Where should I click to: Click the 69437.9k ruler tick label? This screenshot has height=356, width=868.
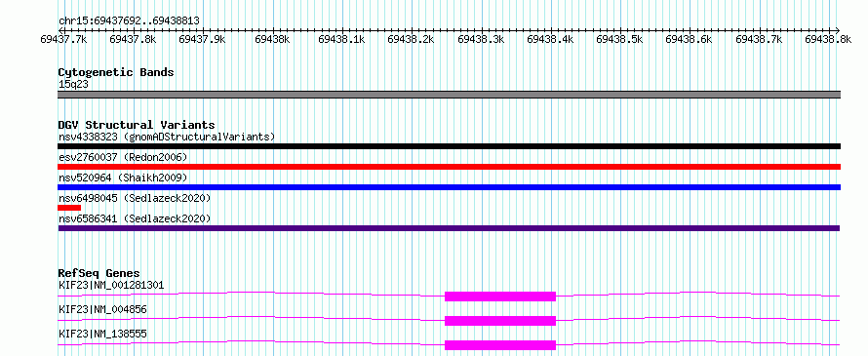pos(203,39)
